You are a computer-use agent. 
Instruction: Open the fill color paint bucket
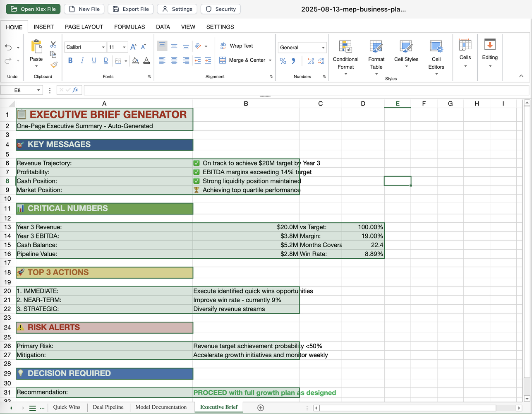point(135,61)
